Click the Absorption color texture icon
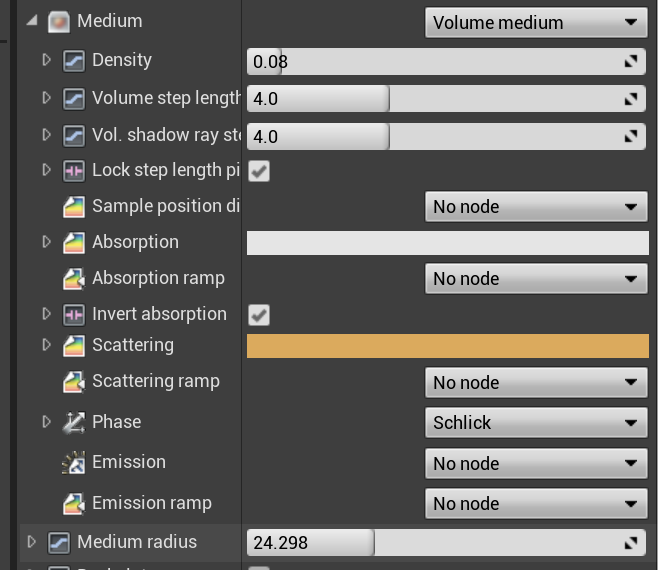Screen dimensions: 658x570 [74, 242]
